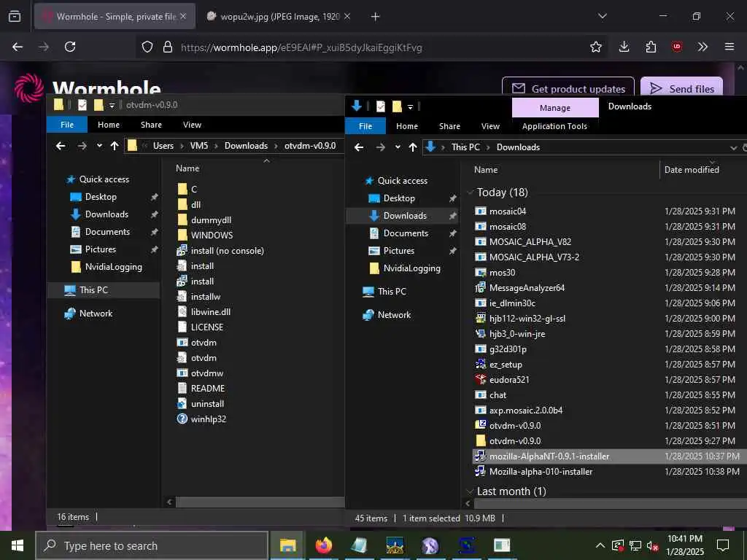
Task: Open recent locations dropdown in otvdm-v0.9.0 window
Action: click(x=99, y=146)
